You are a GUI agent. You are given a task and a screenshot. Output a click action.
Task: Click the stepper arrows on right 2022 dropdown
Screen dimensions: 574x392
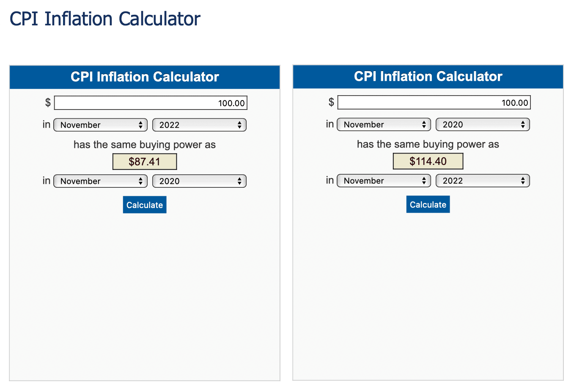coord(523,181)
